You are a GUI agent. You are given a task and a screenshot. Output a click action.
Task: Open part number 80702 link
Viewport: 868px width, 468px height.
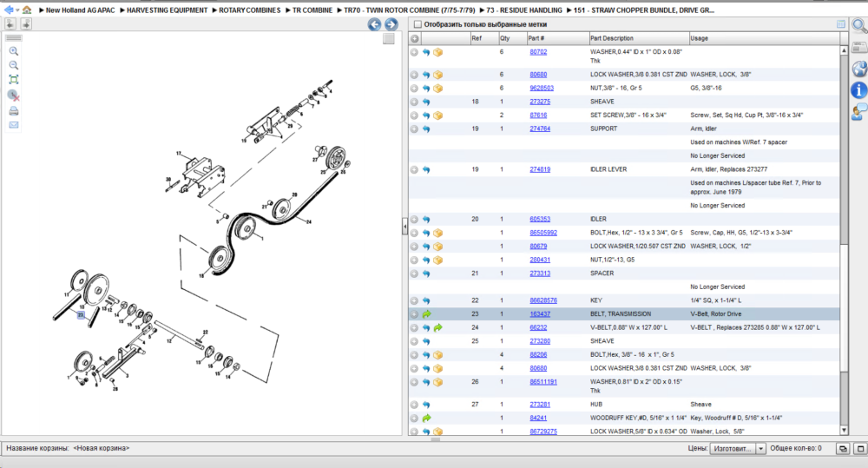pyautogui.click(x=538, y=52)
